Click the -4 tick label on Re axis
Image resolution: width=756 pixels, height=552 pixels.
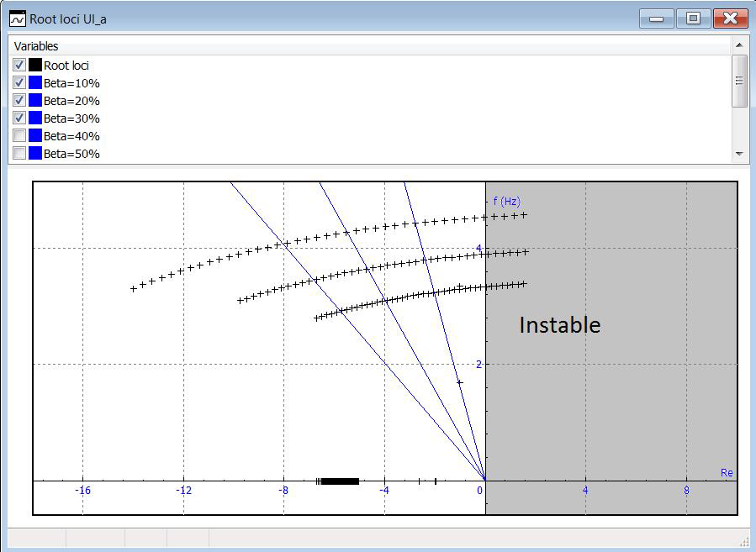click(384, 491)
